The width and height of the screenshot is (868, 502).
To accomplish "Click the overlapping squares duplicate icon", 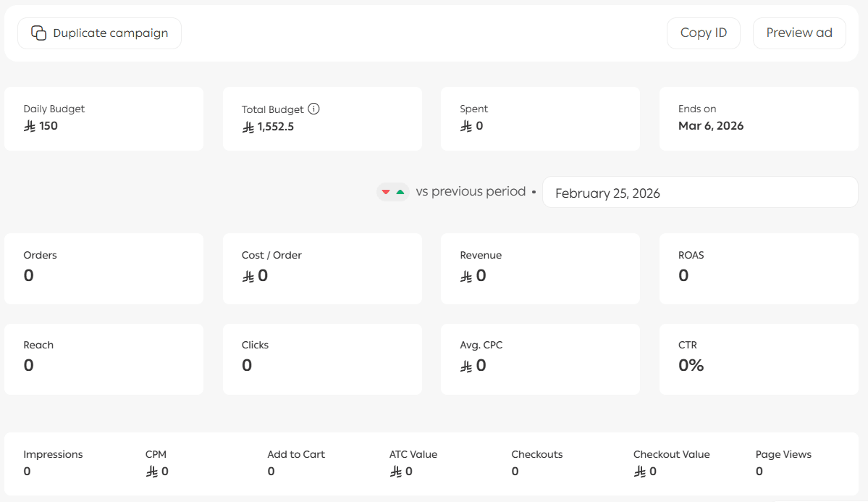I will point(38,33).
